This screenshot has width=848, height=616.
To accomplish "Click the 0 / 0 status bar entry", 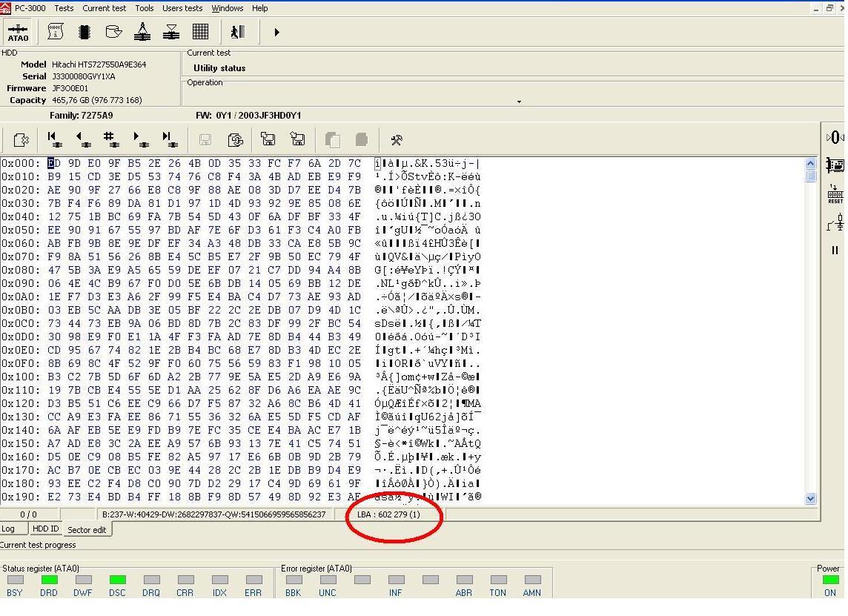I will point(29,514).
